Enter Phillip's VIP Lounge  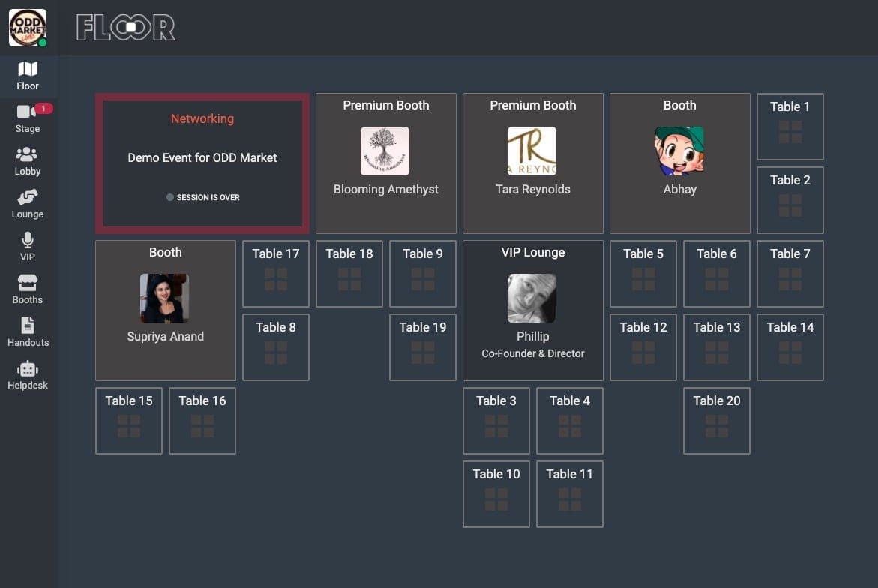point(532,310)
